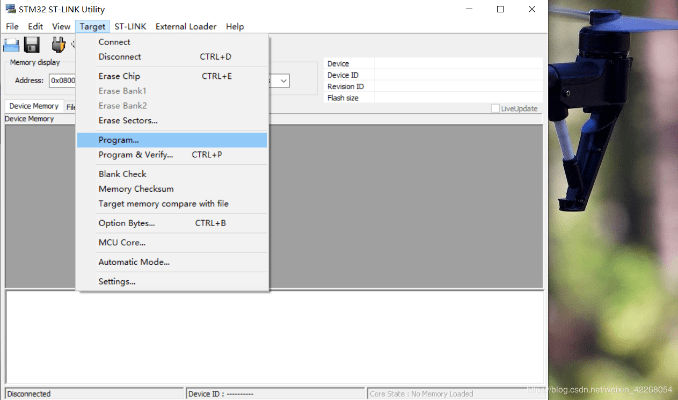Toggle the LiveUpdate checkbox
This screenshot has height=400, width=678.
pos(495,108)
